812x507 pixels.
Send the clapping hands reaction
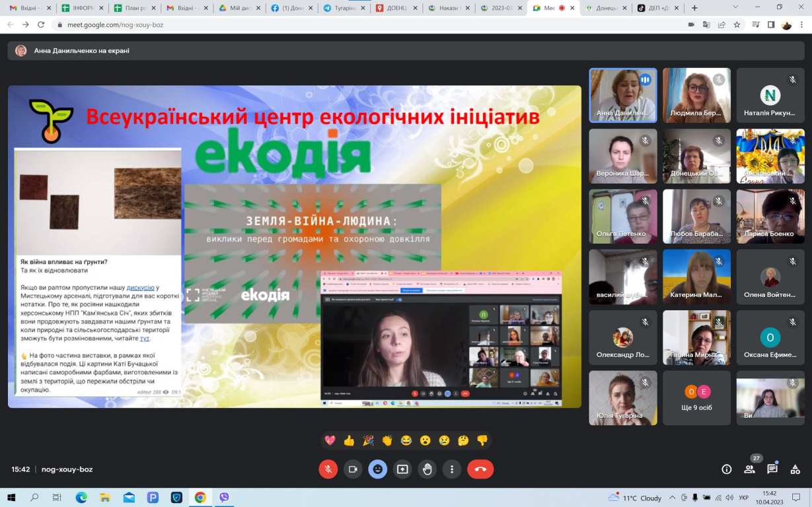click(387, 440)
